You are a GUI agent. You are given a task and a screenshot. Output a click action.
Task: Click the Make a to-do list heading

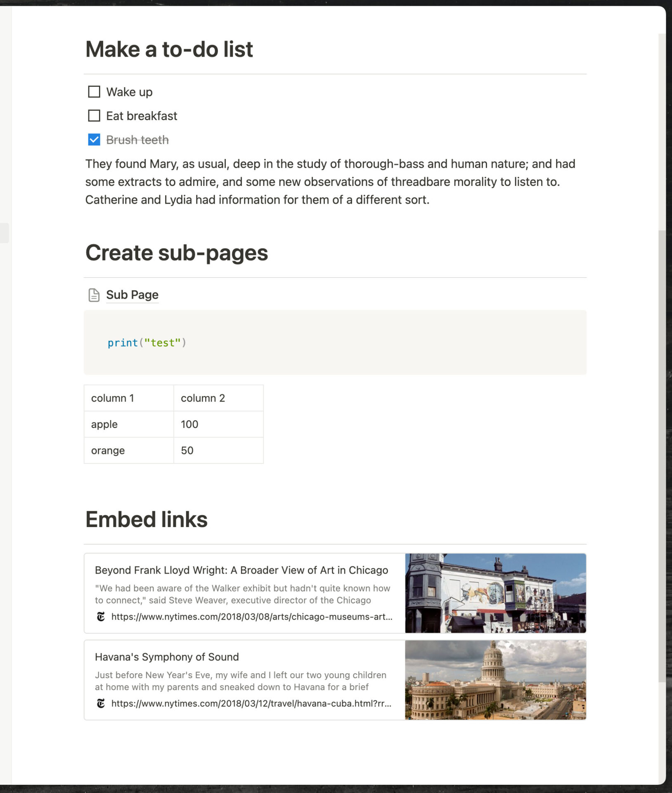(169, 50)
